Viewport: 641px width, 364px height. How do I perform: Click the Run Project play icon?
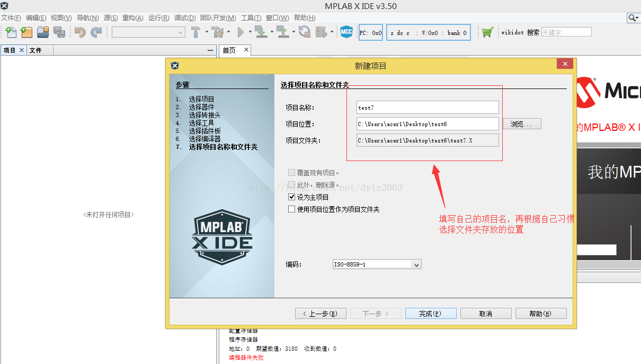[241, 32]
